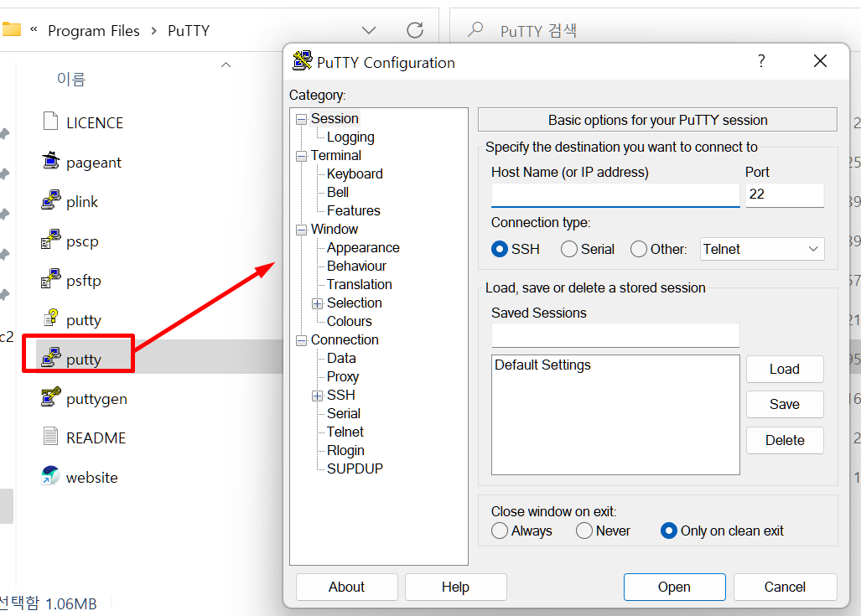Select SSH connection type
Screen dimensions: 861x616
[499, 249]
